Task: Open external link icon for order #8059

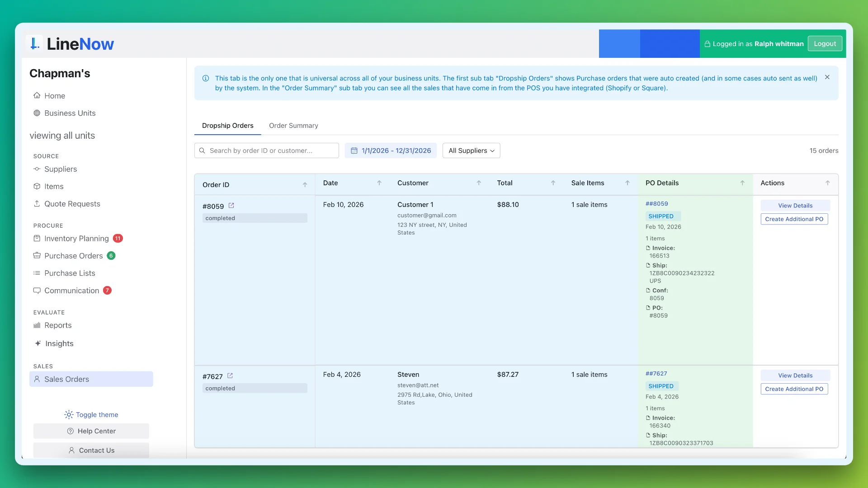Action: point(231,206)
